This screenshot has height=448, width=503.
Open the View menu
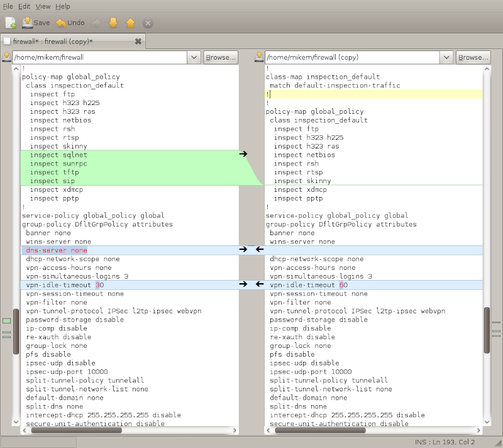click(43, 6)
